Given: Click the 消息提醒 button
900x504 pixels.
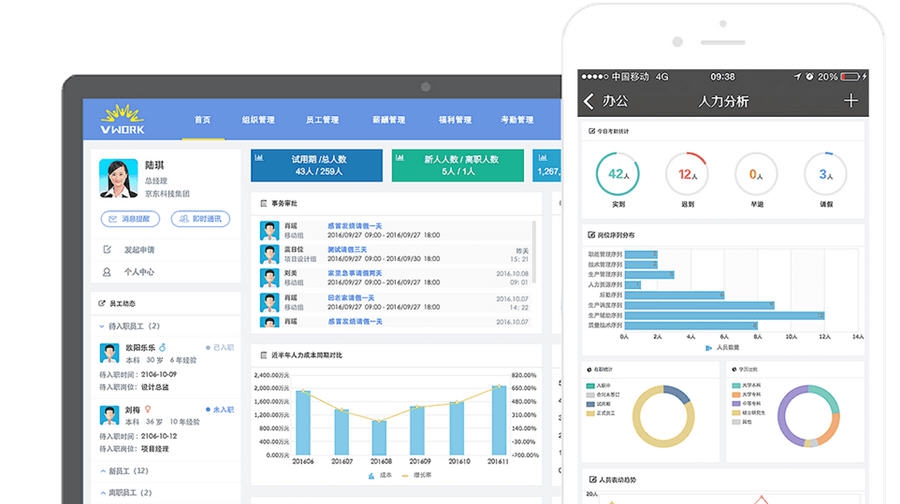Looking at the screenshot, I should pos(130,219).
